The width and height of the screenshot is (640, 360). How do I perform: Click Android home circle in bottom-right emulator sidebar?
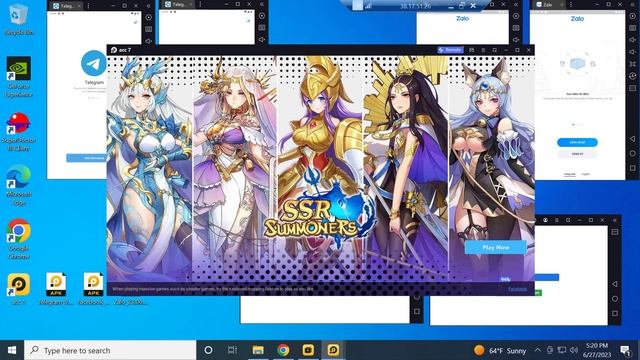pos(615,298)
